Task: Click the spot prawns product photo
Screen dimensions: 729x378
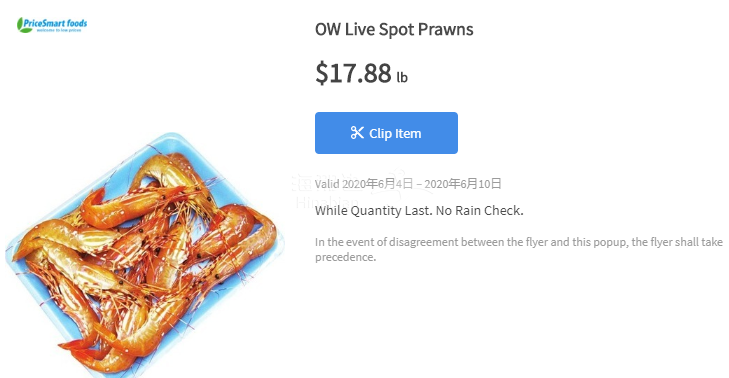Action: (144, 255)
